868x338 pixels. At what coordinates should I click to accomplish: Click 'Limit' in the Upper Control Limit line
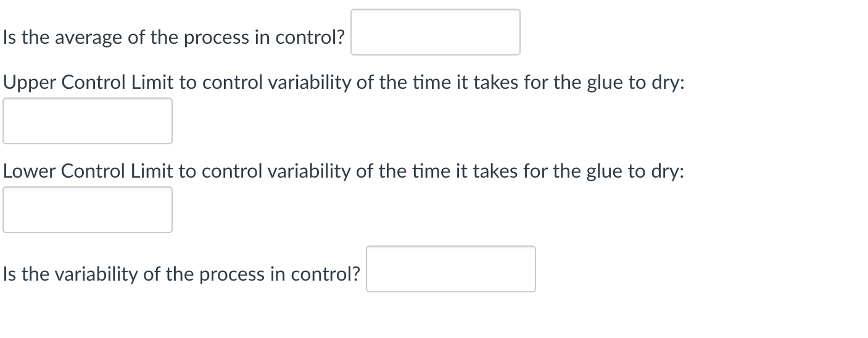[x=152, y=83]
